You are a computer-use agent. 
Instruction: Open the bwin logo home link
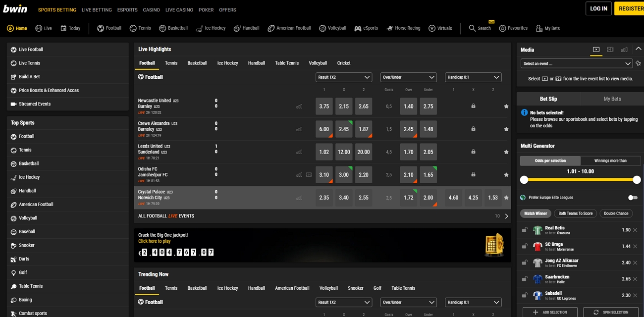coord(15,9)
